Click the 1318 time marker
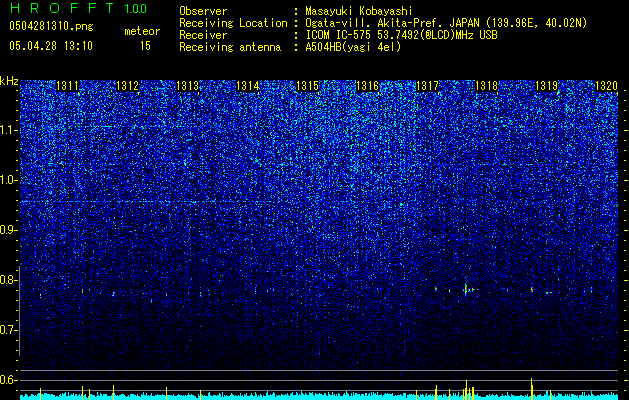Viewport: 629px width, 400px height. 487,86
